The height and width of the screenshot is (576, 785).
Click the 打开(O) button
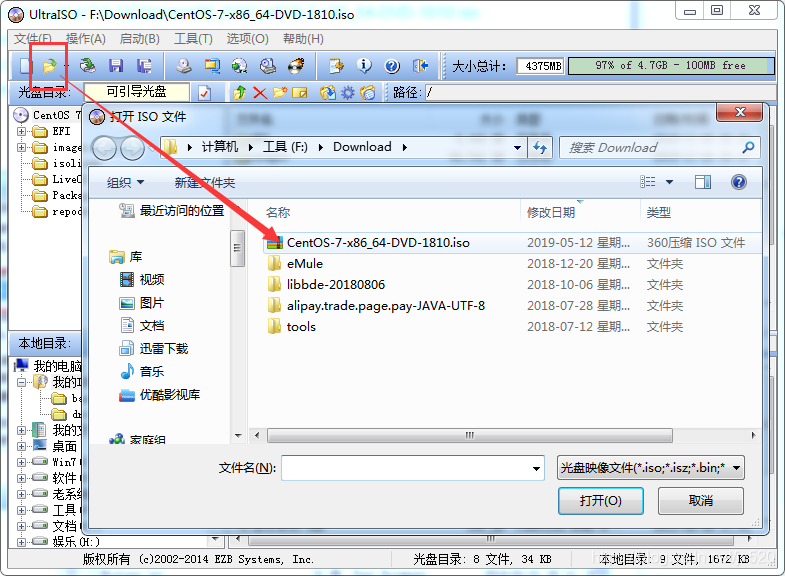pos(601,500)
